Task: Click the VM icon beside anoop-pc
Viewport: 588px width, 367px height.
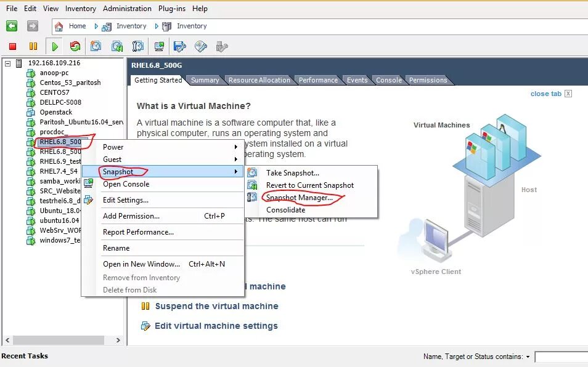Action: pyautogui.click(x=31, y=73)
